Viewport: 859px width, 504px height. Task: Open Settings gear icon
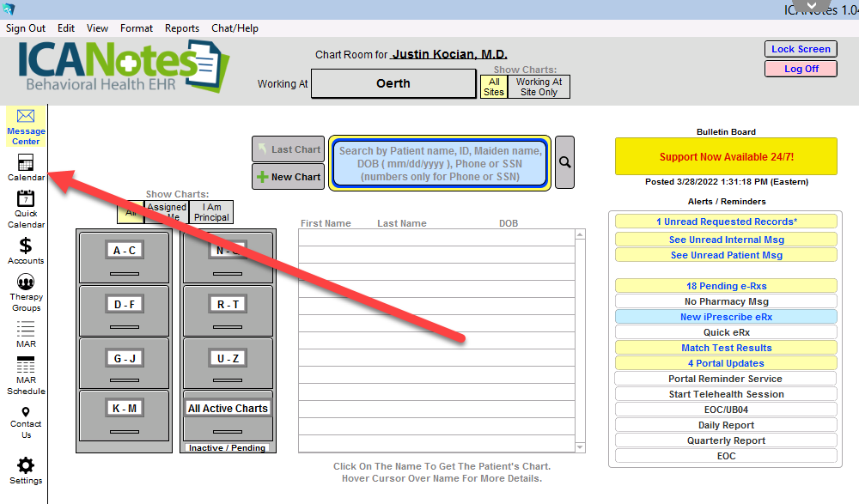pos(26,466)
